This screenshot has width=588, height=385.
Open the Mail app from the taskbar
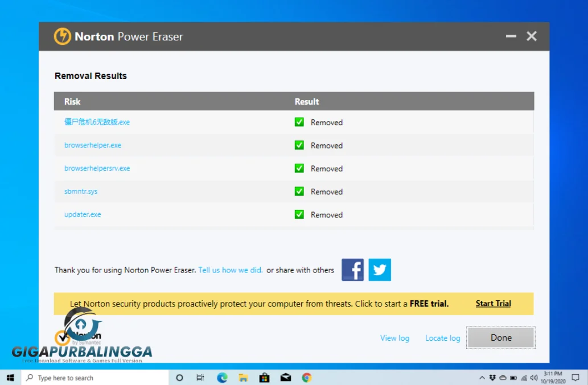pyautogui.click(x=286, y=378)
